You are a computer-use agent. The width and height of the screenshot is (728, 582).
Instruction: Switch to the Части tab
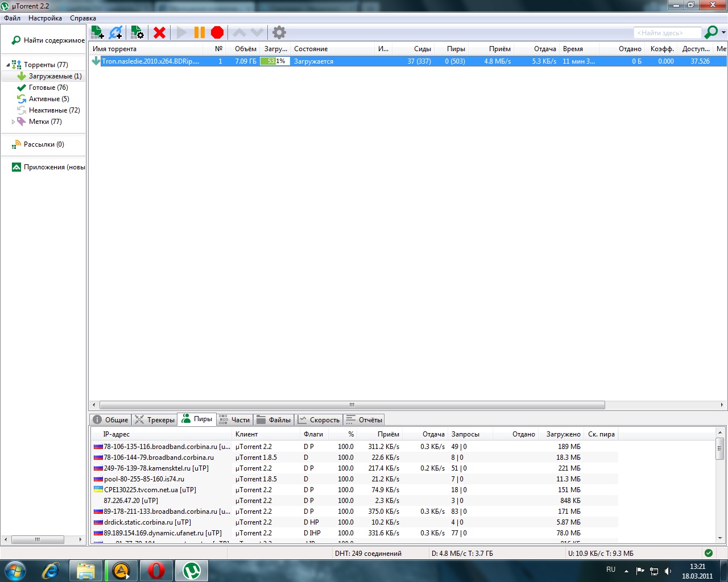click(234, 420)
